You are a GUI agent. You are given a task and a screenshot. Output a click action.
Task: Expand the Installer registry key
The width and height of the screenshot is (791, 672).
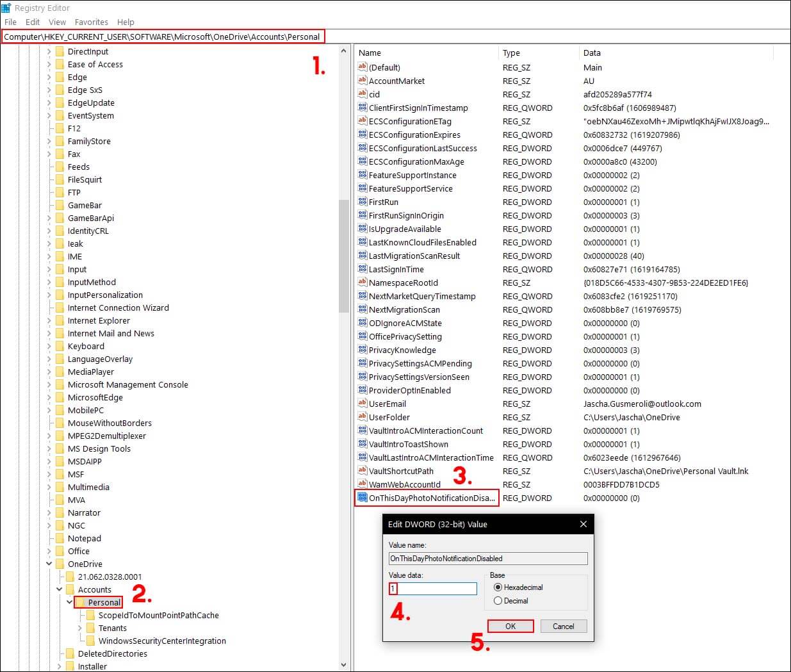60,666
